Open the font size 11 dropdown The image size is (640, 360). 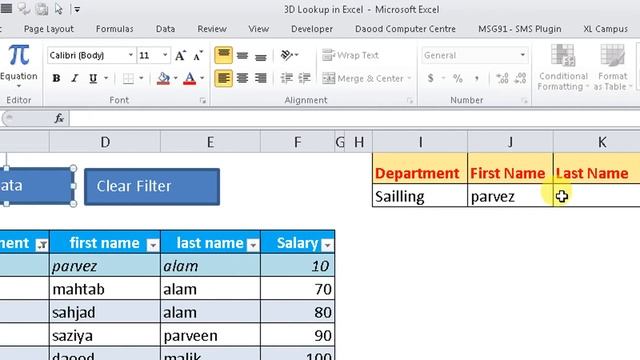click(x=165, y=55)
